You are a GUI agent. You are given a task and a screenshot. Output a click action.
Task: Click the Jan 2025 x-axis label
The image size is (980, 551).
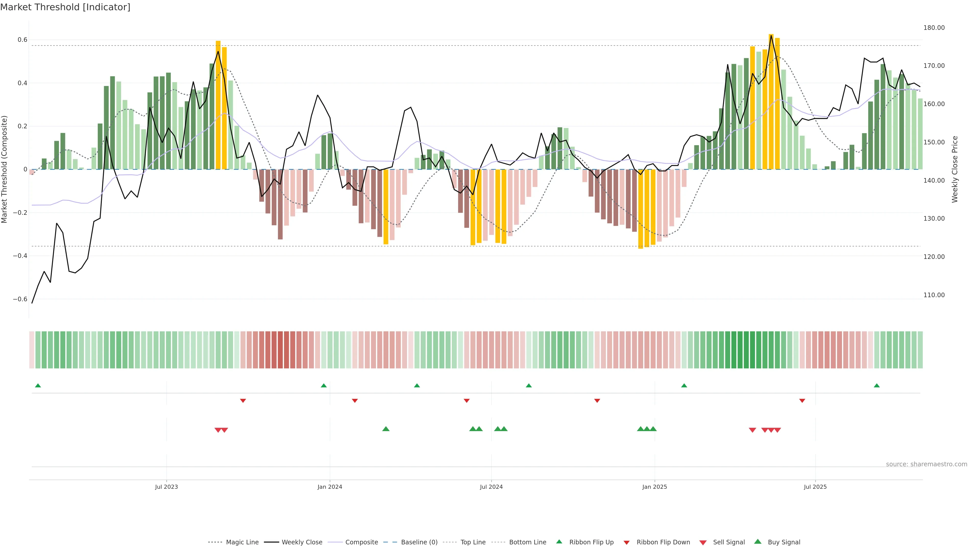pos(654,487)
